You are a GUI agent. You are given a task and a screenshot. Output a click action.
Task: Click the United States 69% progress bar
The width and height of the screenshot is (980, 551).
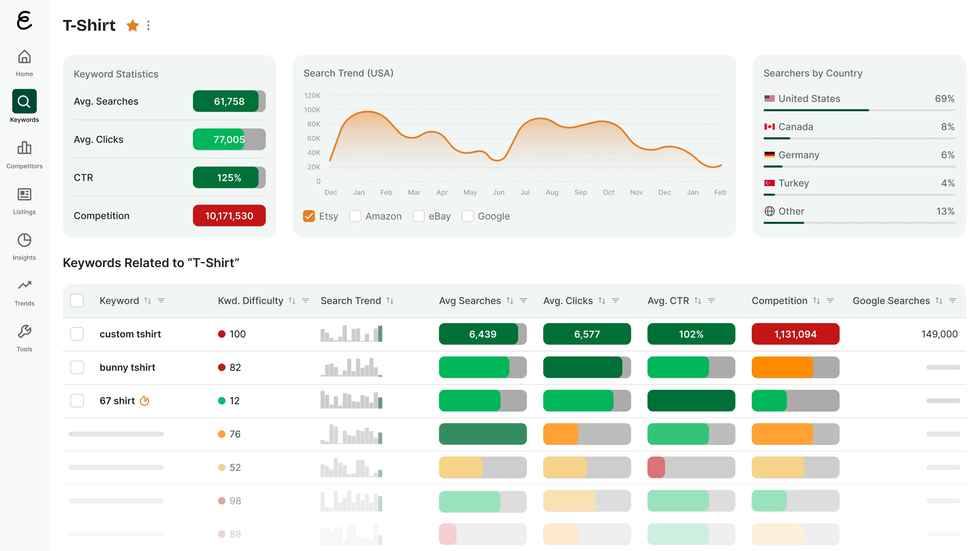pos(859,110)
